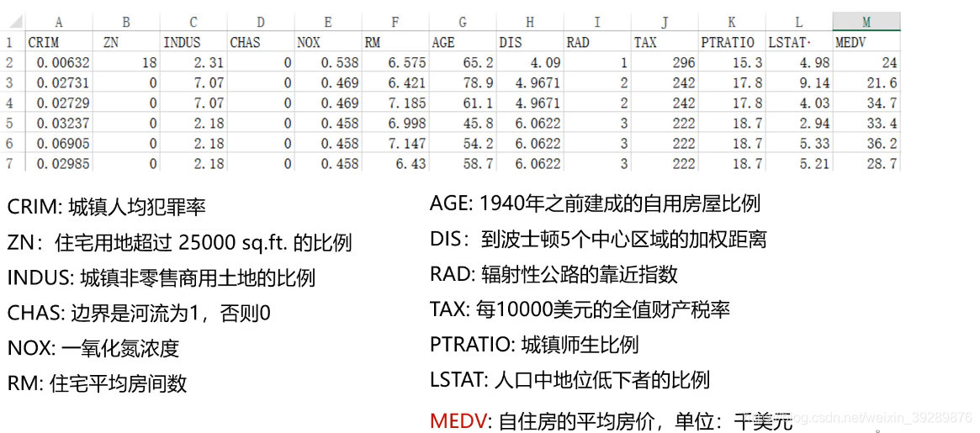Select cell with value 4.09

pos(529,63)
